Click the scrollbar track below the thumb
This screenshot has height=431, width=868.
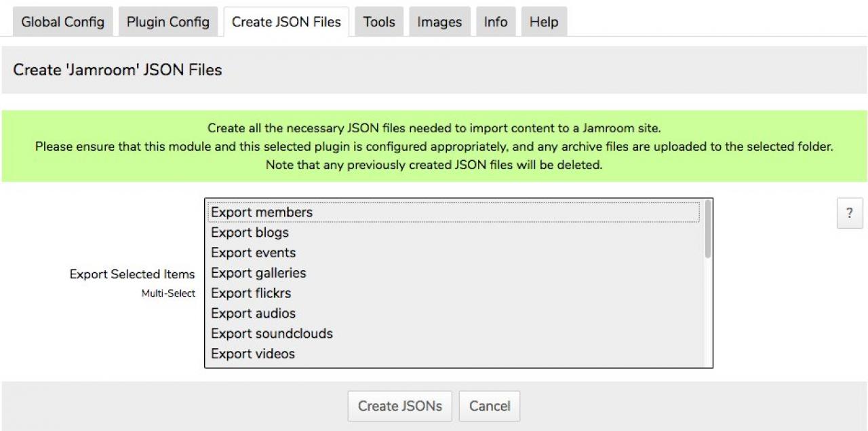point(708,312)
